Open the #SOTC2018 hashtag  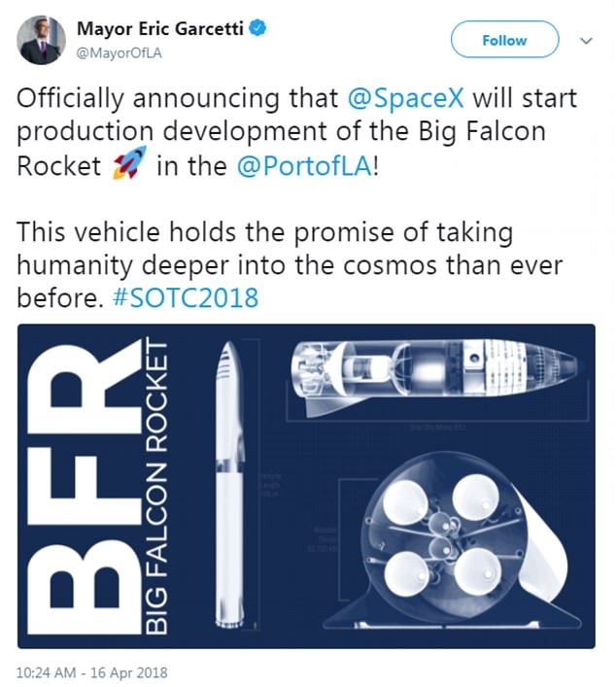click(x=186, y=298)
